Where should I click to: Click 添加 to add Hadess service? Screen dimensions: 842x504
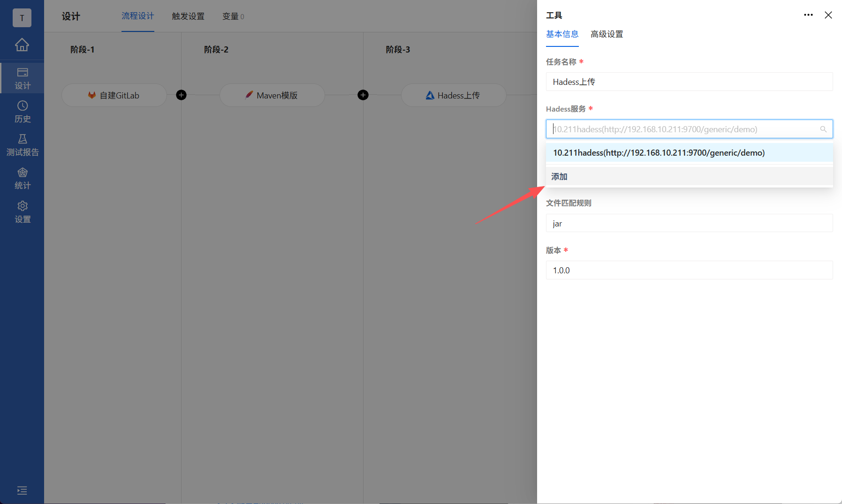pyautogui.click(x=689, y=176)
